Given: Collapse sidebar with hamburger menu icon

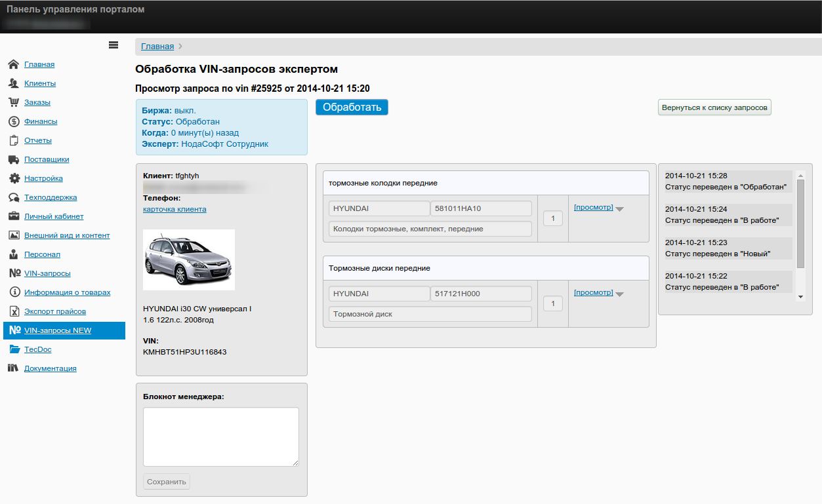Looking at the screenshot, I should [113, 45].
